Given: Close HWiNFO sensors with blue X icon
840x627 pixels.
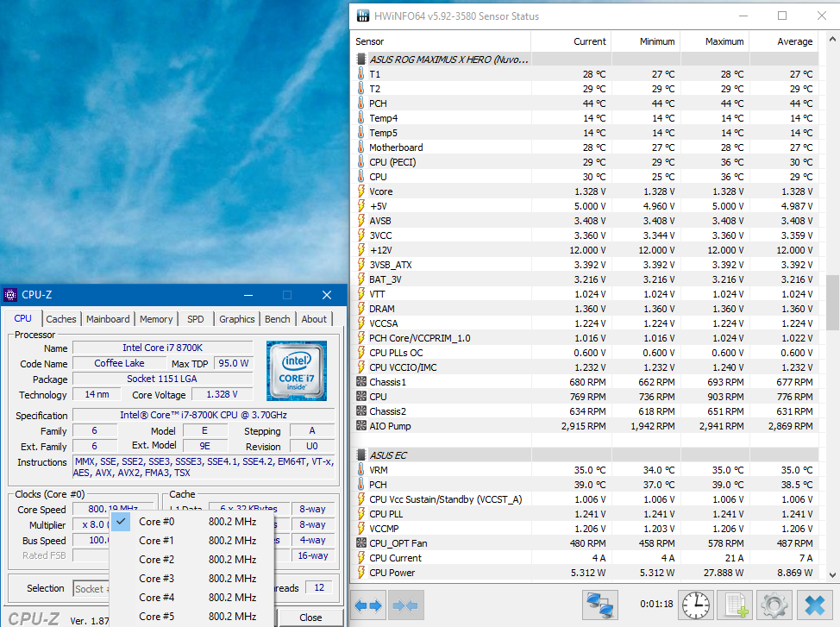Looking at the screenshot, I should click(815, 605).
